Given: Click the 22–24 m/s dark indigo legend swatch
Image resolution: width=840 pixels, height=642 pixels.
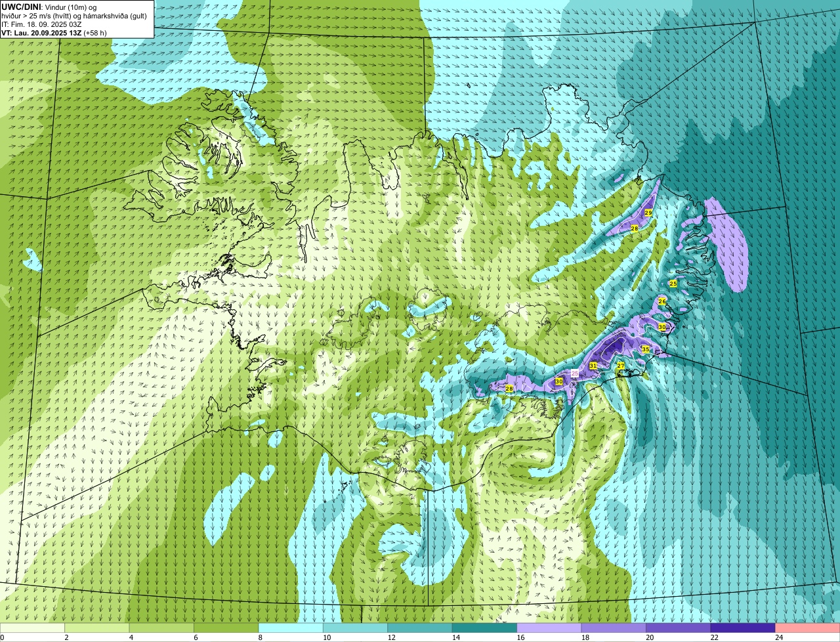Looking at the screenshot, I should point(743,628).
